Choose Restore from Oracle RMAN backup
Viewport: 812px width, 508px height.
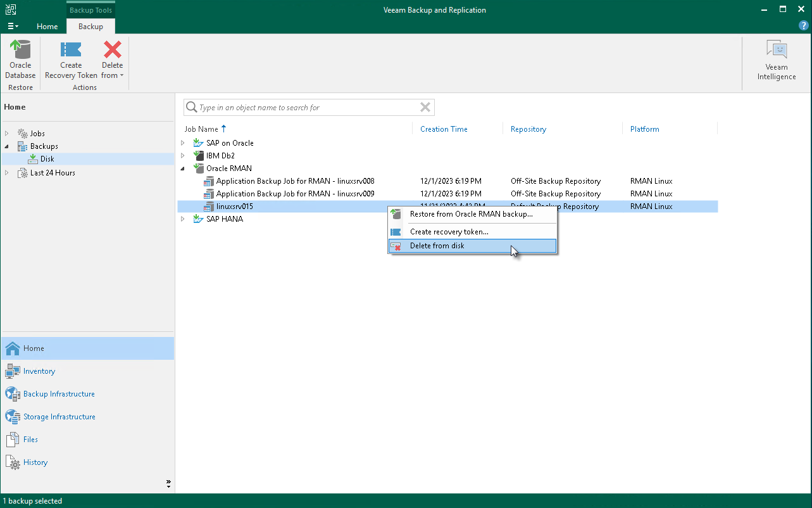click(471, 214)
